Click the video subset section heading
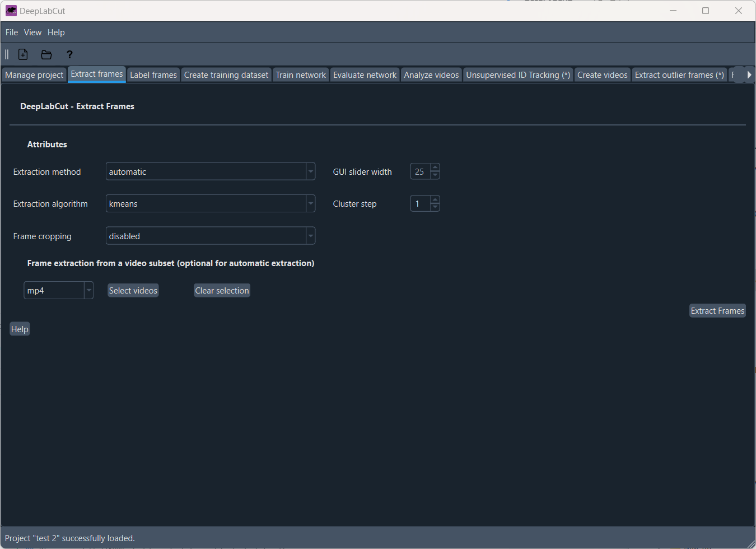756x549 pixels. pos(171,263)
